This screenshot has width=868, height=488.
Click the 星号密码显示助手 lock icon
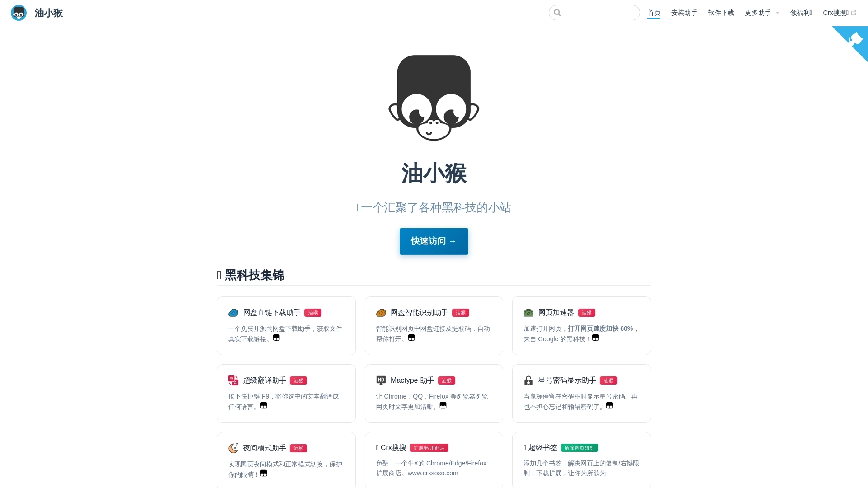click(x=528, y=380)
